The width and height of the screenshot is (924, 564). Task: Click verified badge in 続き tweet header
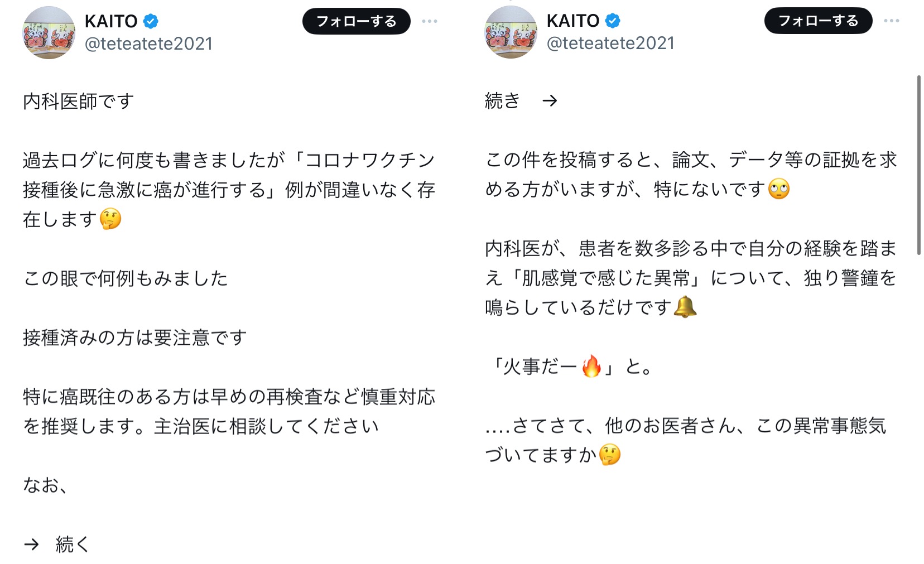(613, 21)
